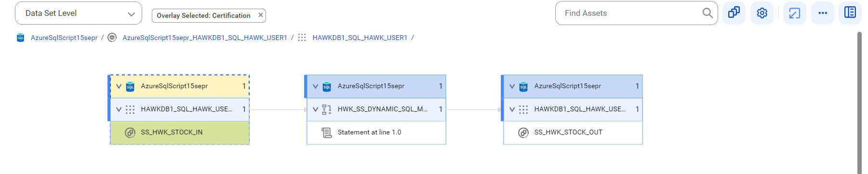Open AzureSqlScript15sepr_HAWKDB1_SQL_HAWK_USER1 breadcrumb link
Screen dimensions: 868x174
point(205,38)
